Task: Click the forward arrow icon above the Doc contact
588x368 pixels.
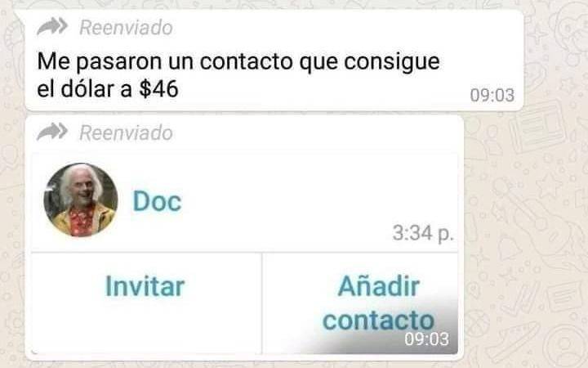Action: pos(52,132)
